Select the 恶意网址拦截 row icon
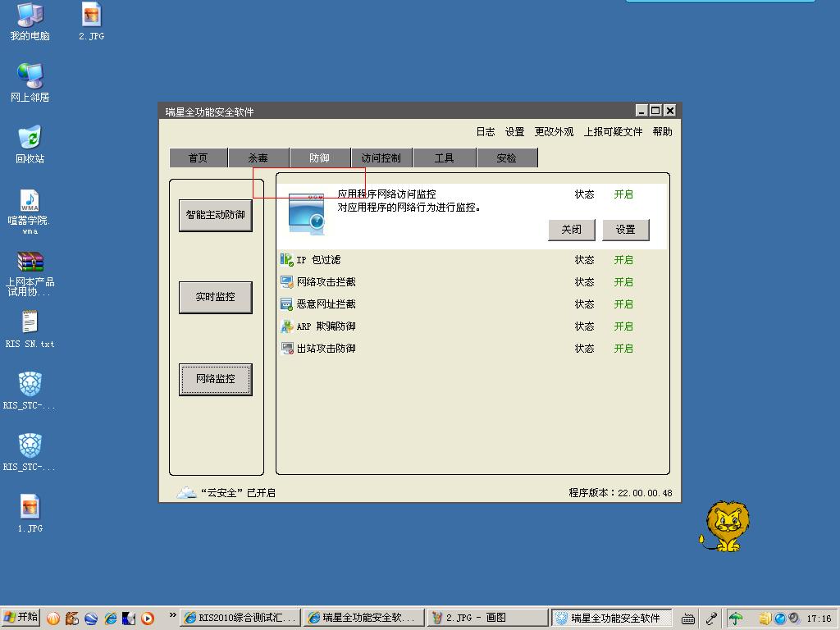 [286, 304]
